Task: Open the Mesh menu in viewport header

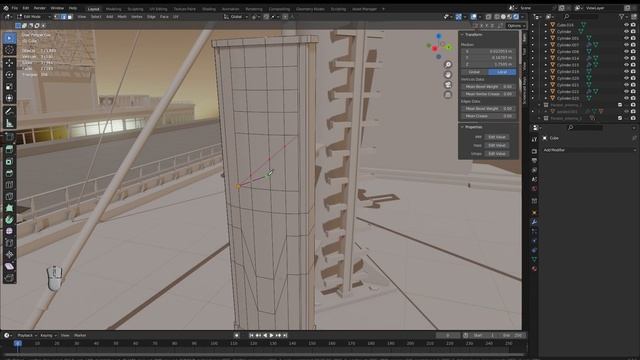Action: [x=122, y=17]
